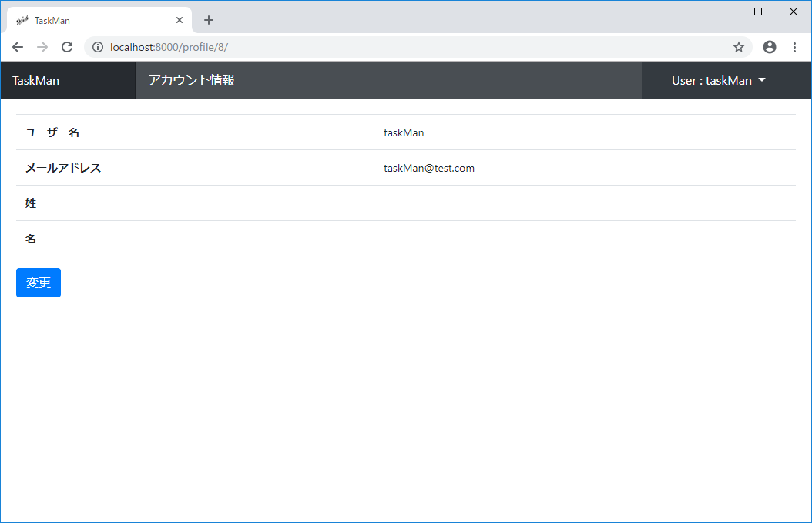Click the browser forward arrow

coord(42,47)
